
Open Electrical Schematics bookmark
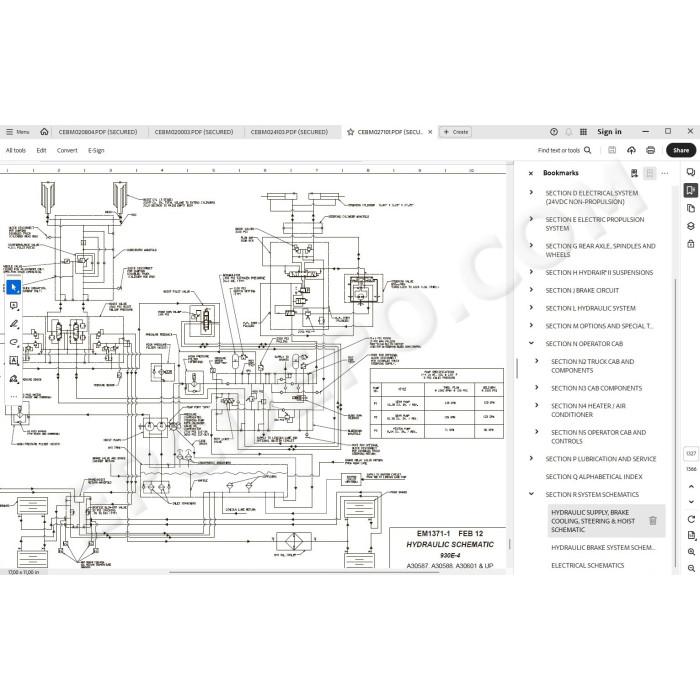[x=588, y=565]
